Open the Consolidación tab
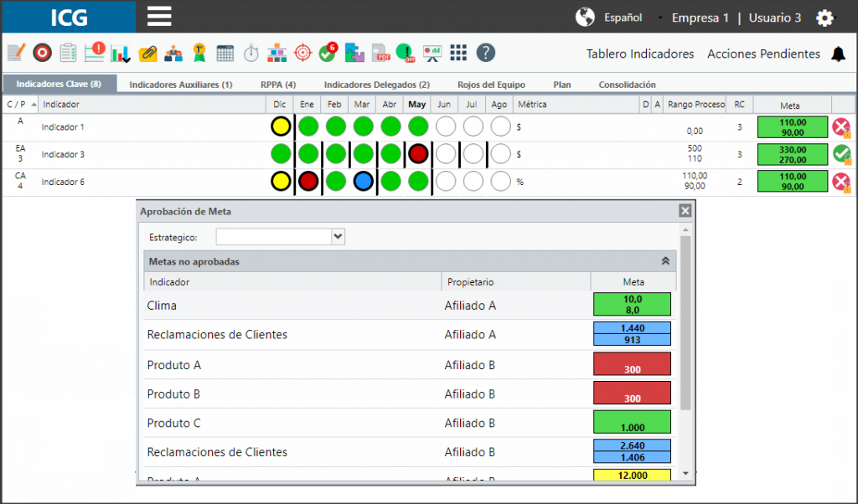The image size is (858, 504). pyautogui.click(x=627, y=85)
